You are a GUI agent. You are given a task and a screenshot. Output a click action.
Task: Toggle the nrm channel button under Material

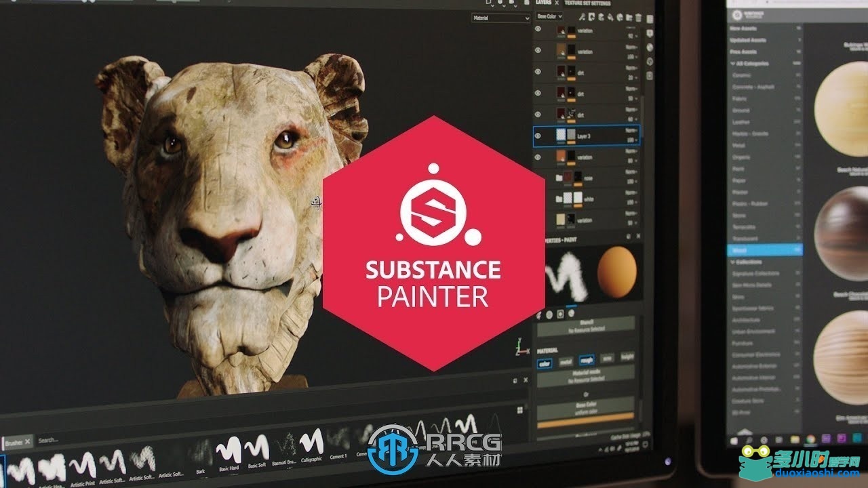point(607,359)
